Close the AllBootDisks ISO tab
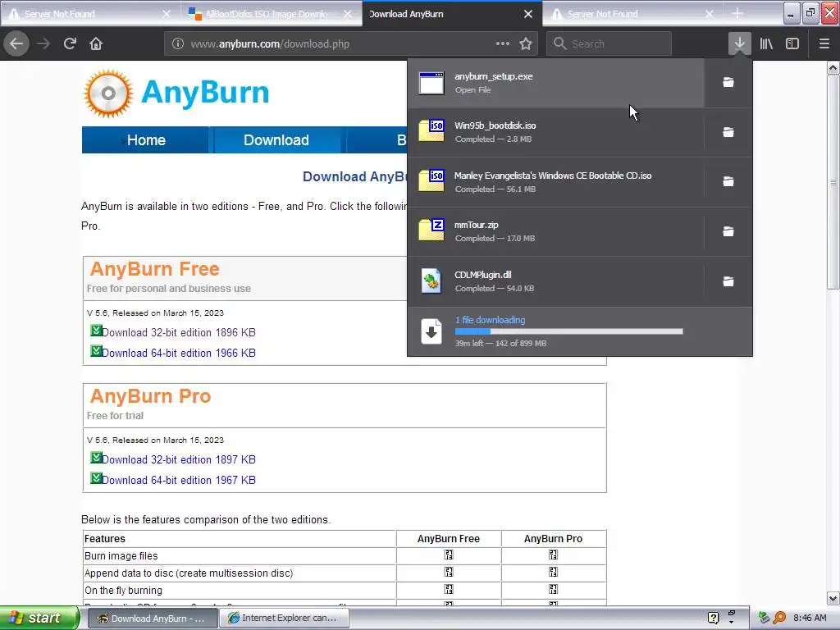The height and width of the screenshot is (630, 840). tap(347, 14)
